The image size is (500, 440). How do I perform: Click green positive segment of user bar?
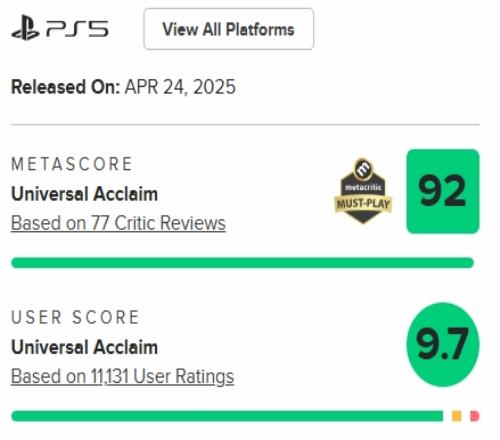(x=227, y=416)
